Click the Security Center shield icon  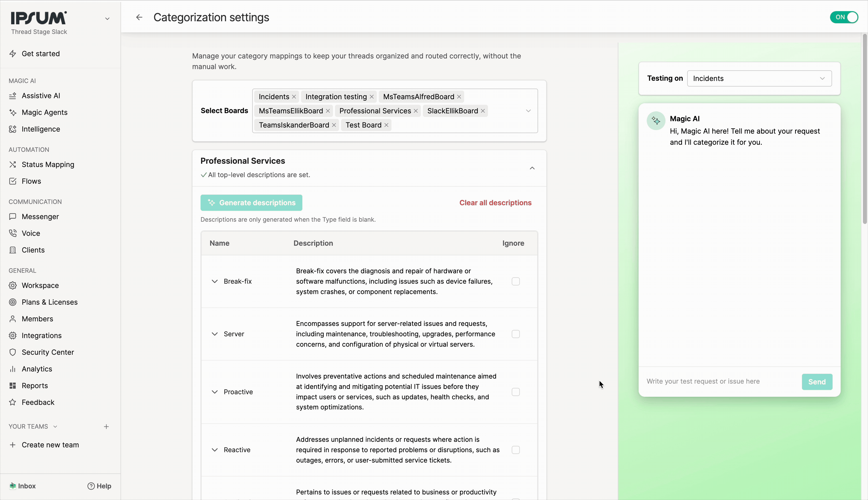pos(13,352)
